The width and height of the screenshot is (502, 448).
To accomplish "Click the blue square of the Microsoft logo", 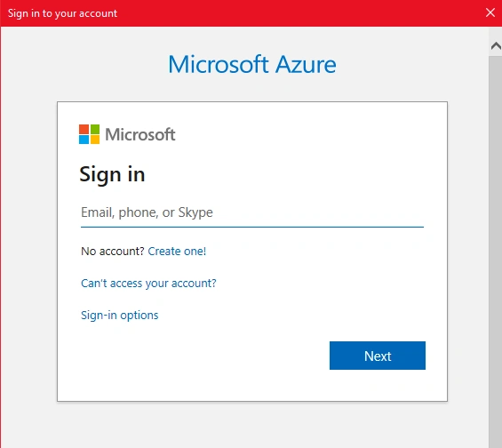I will pyautogui.click(x=84, y=140).
